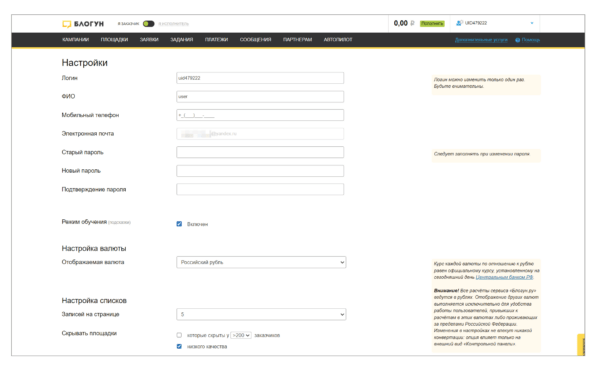Click the Логин input field
This screenshot has width=600, height=369.
click(260, 78)
